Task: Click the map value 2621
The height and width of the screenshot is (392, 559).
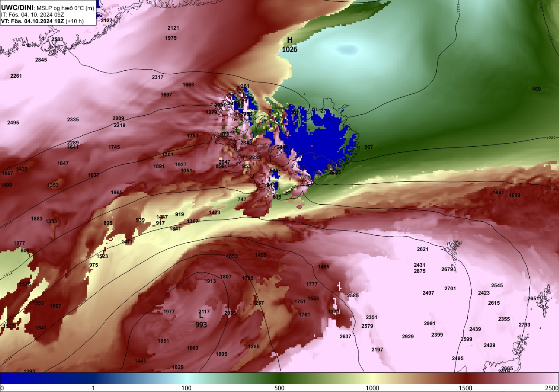Action: coord(422,249)
